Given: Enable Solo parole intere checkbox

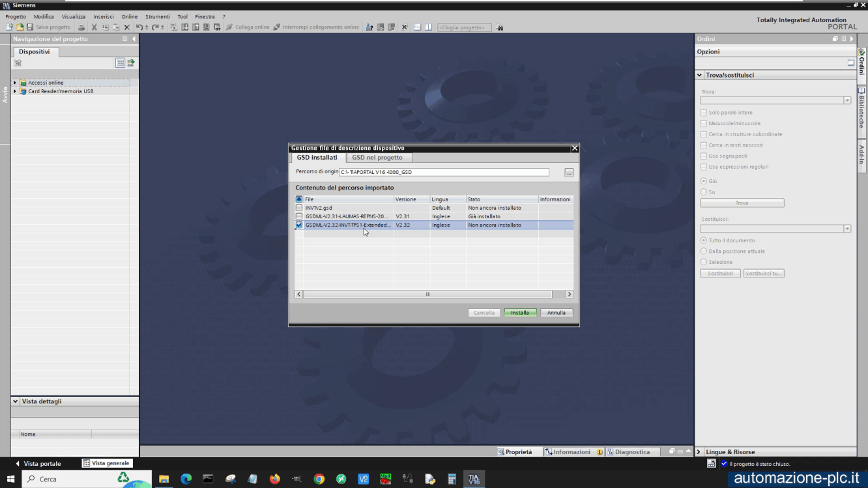Looking at the screenshot, I should 704,113.
